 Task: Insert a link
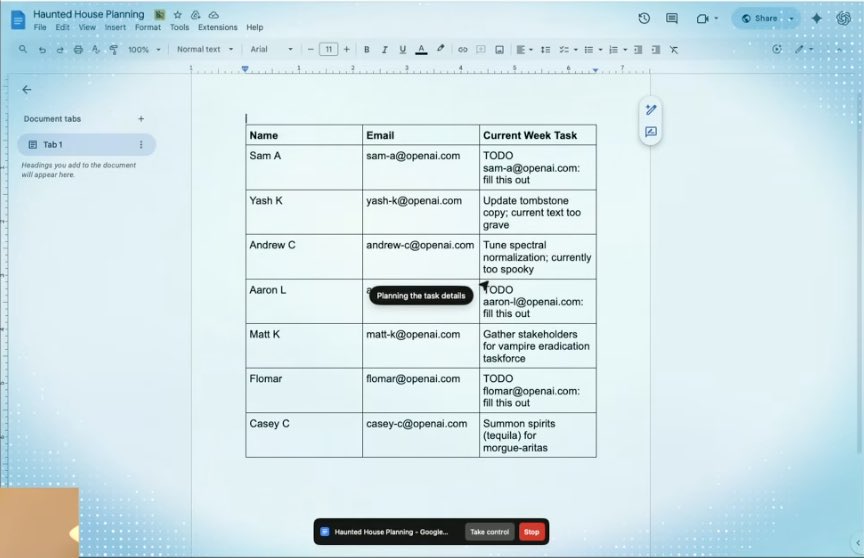[x=463, y=50]
